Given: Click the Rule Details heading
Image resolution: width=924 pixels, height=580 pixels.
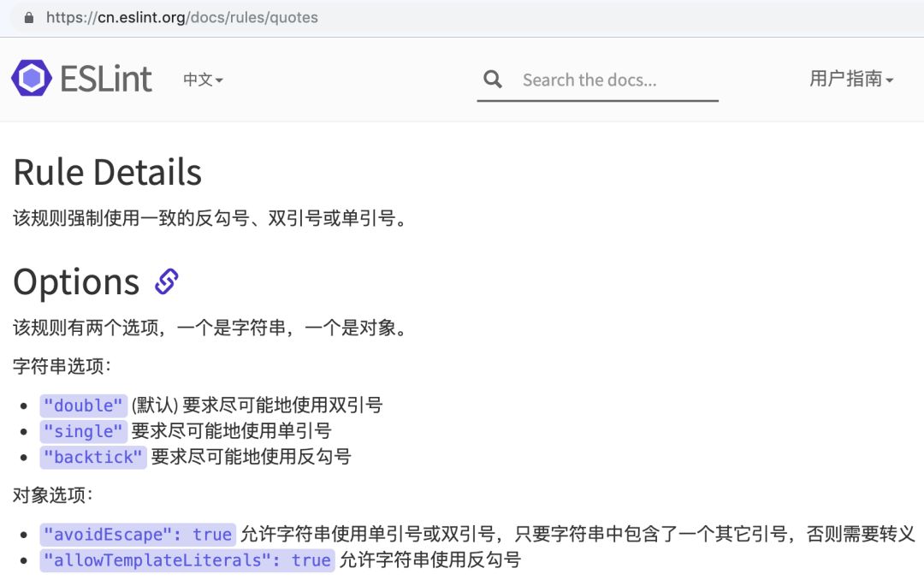Looking at the screenshot, I should tap(108, 172).
